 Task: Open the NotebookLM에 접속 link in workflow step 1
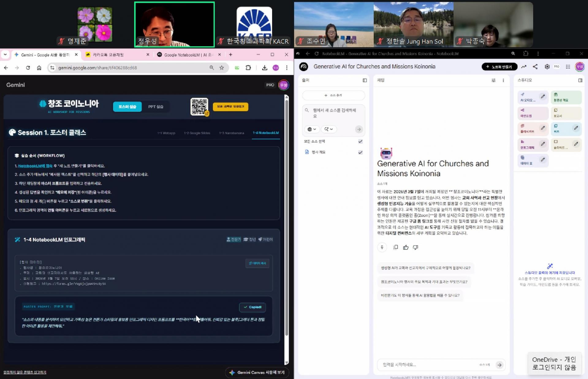pyautogui.click(x=35, y=166)
